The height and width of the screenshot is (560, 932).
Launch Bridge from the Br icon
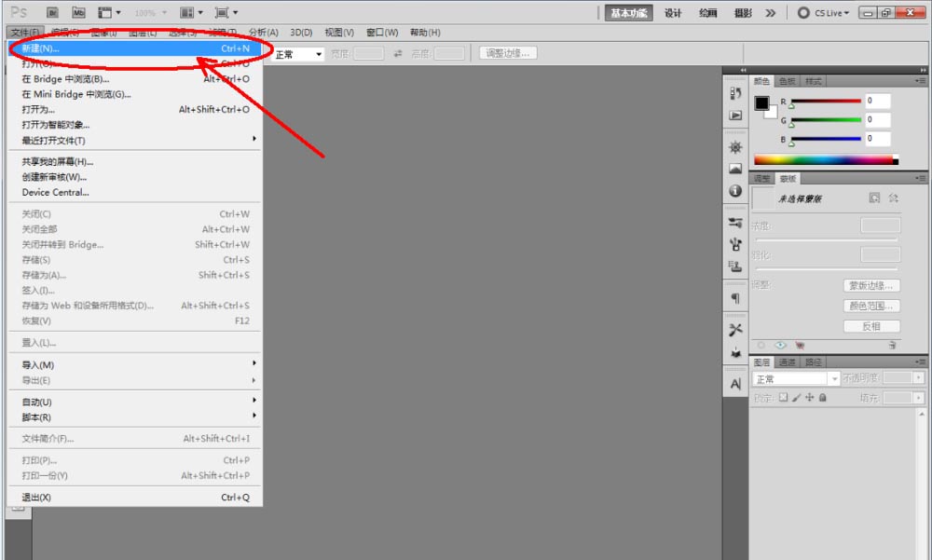[52, 12]
